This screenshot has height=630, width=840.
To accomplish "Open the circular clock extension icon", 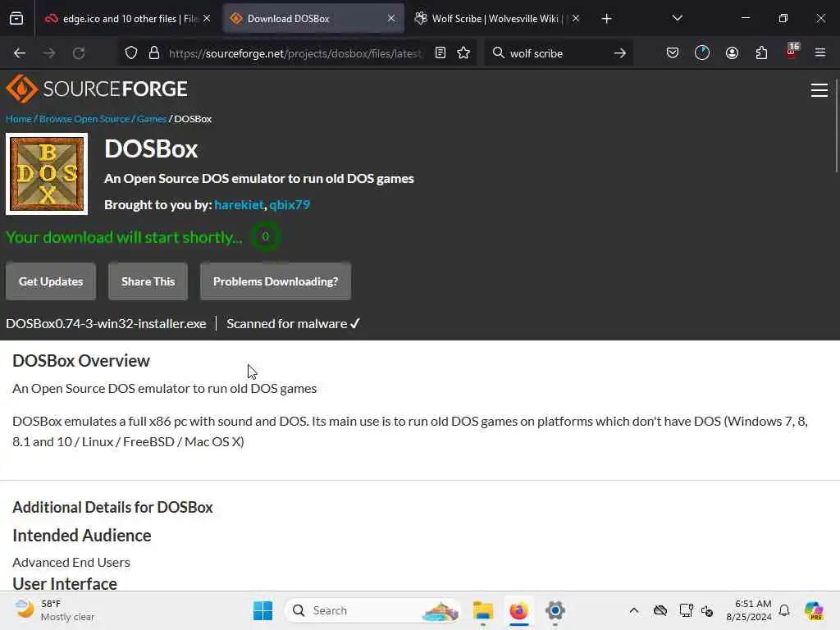I will [702, 53].
